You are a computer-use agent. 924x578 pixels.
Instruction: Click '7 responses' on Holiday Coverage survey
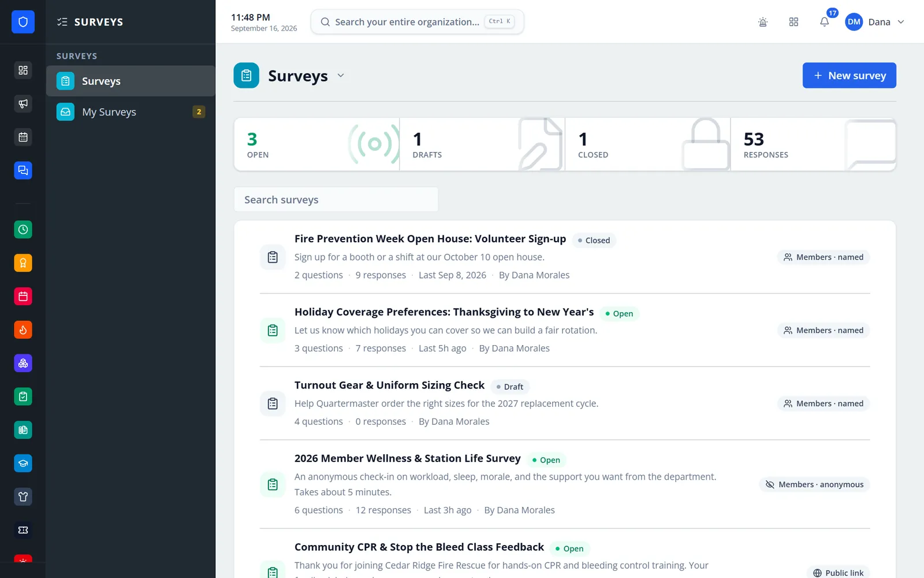click(381, 349)
